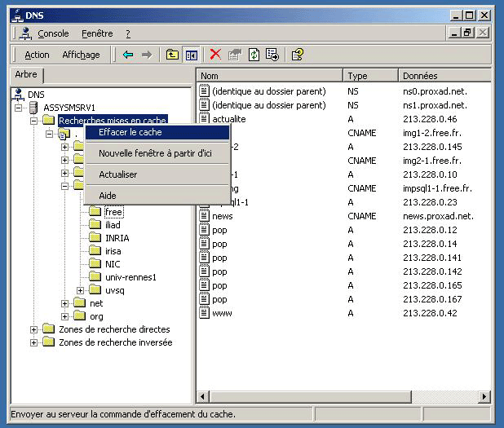The width and height of the screenshot is (504, 428).
Task: Select the org tree item label
Action: point(96,317)
